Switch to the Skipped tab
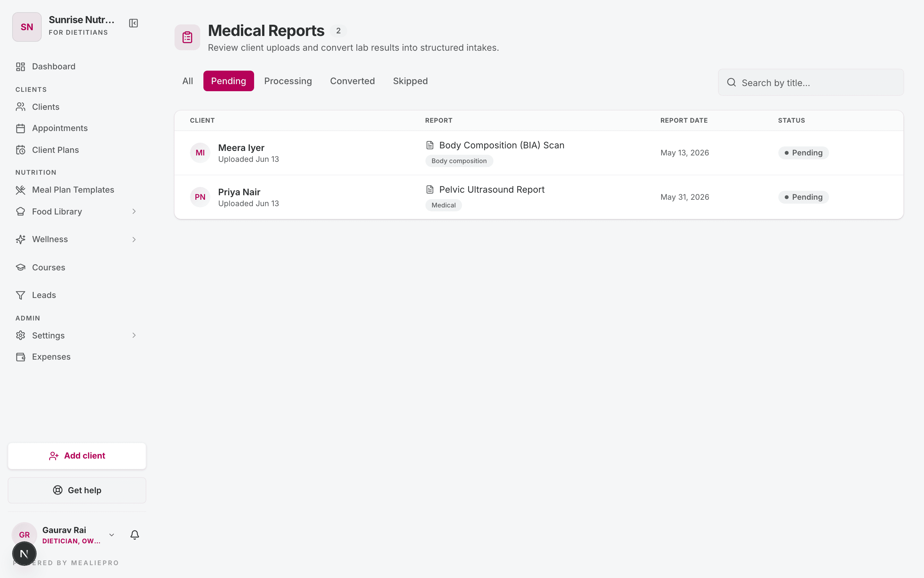Image resolution: width=924 pixels, height=578 pixels. [x=410, y=81]
